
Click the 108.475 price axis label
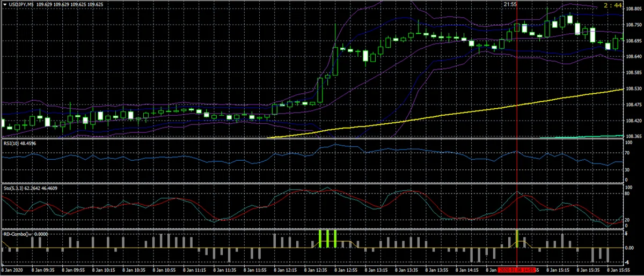634,105
